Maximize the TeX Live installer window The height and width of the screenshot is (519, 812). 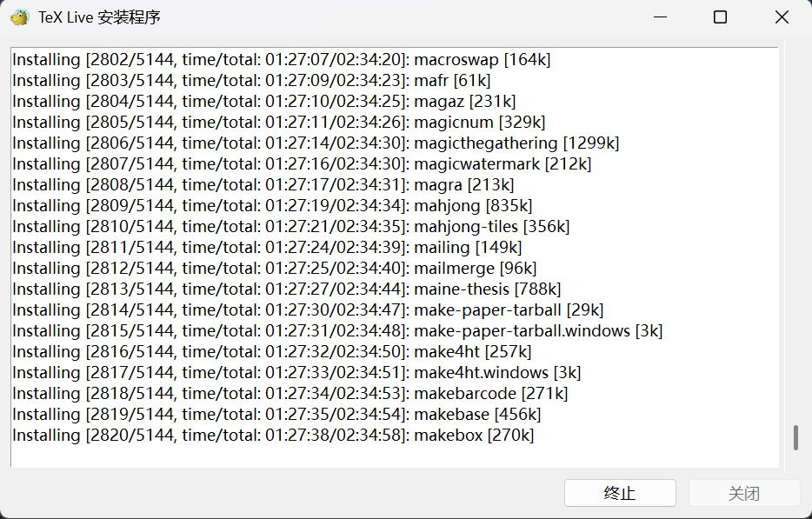721,17
